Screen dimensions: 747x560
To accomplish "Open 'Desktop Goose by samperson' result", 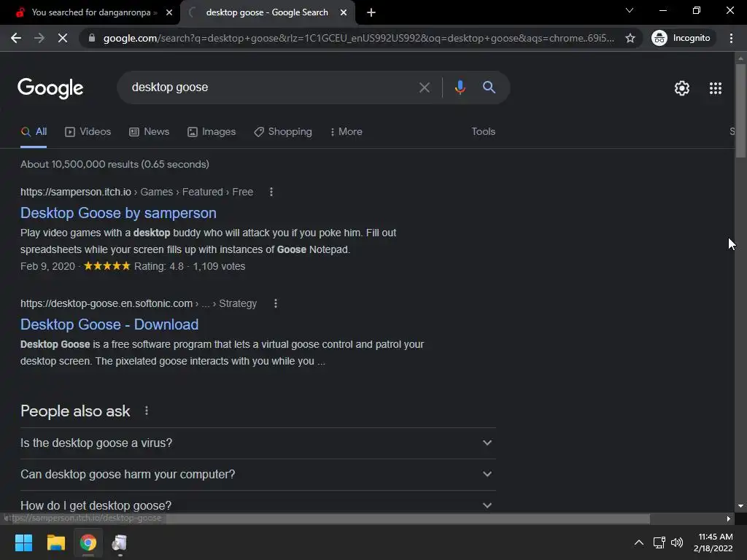I will pyautogui.click(x=118, y=213).
